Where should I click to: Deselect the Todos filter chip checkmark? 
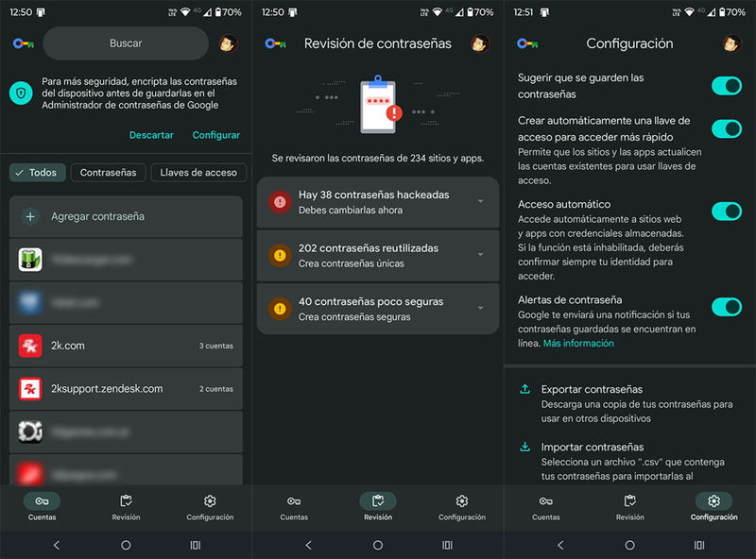click(x=37, y=173)
